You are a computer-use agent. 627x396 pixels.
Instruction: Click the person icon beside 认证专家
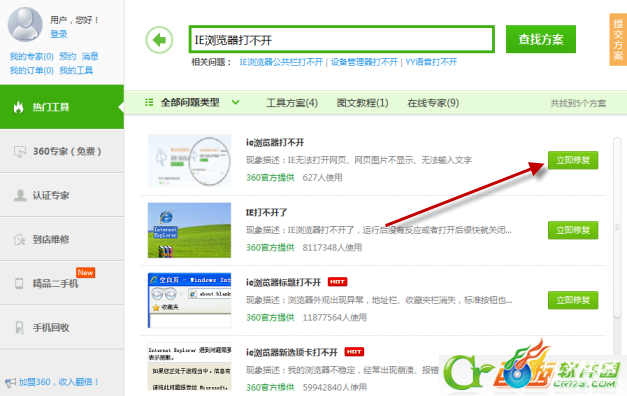(x=20, y=196)
